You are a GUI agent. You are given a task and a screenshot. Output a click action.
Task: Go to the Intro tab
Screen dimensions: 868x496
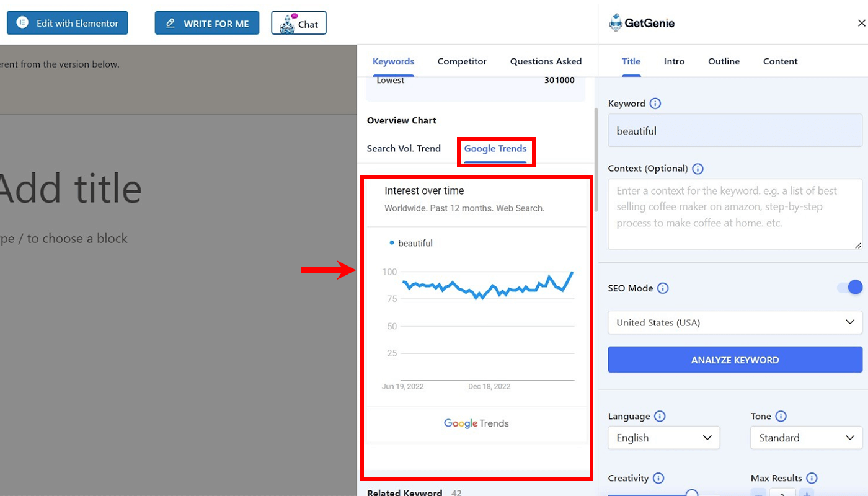point(674,61)
